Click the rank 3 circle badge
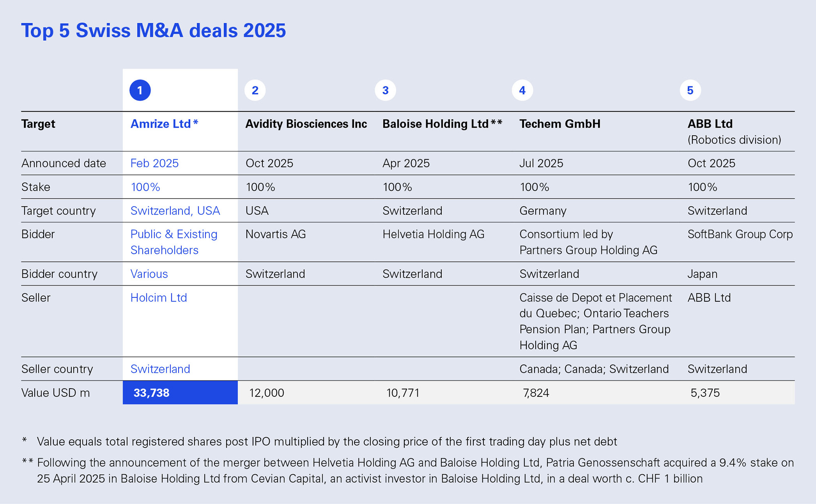 coord(385,90)
